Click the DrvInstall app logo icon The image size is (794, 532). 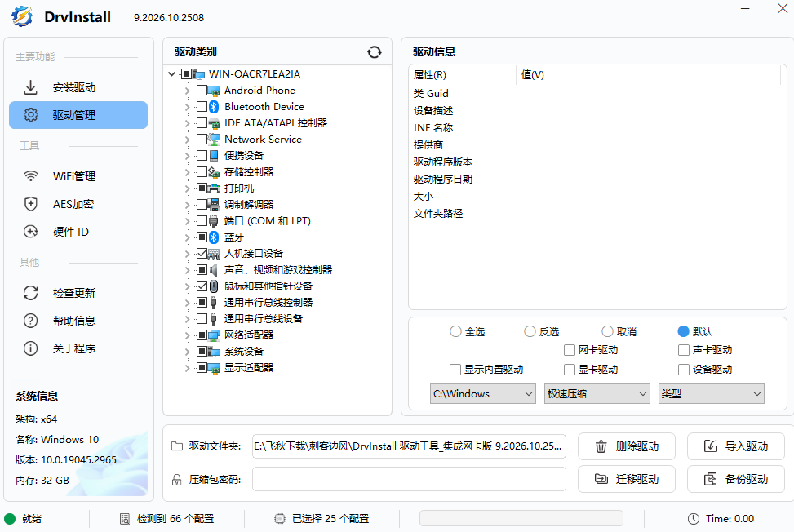(22, 16)
